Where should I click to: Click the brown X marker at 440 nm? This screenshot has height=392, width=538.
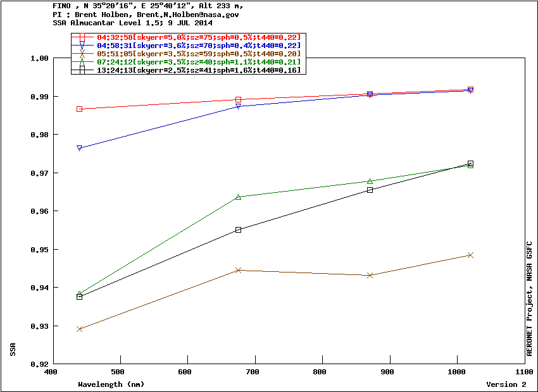(80, 329)
